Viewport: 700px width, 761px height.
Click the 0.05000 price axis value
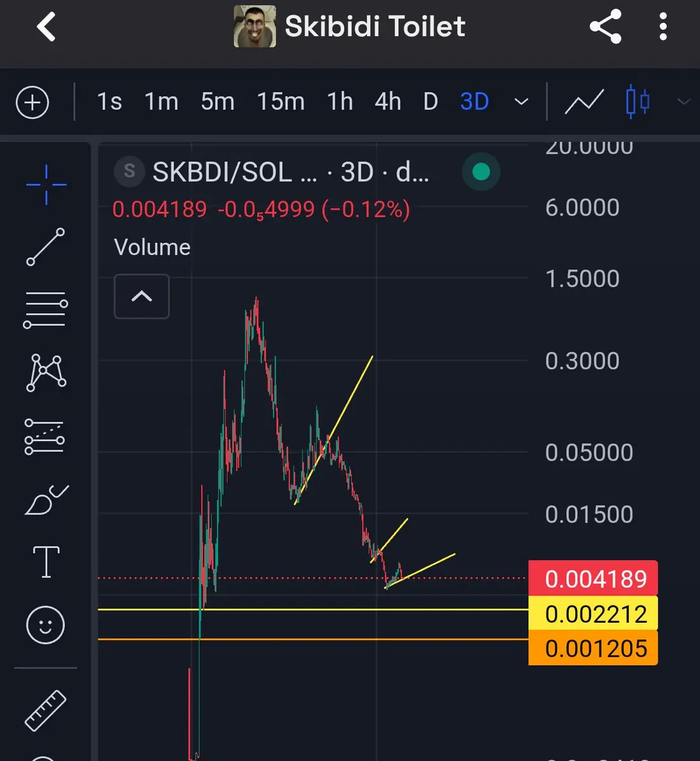tap(589, 453)
